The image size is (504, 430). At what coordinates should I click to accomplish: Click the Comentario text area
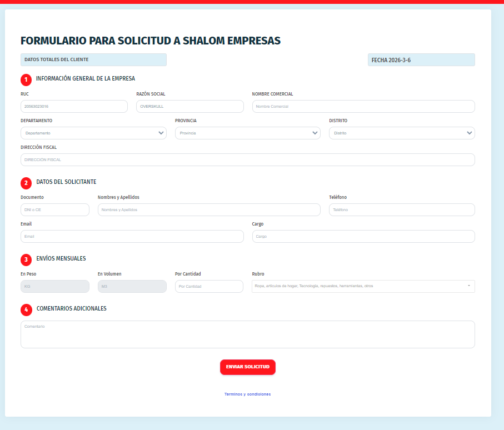tap(247, 334)
